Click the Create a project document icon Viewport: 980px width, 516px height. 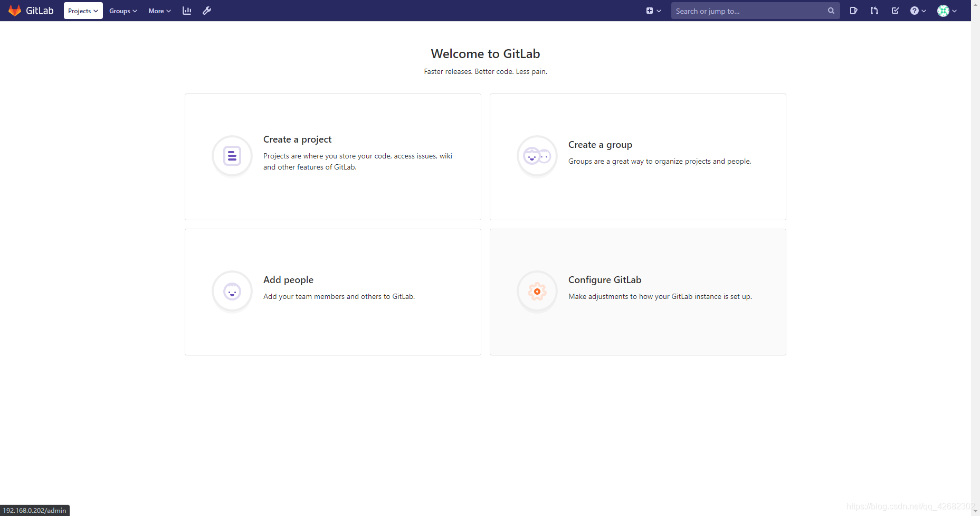pos(232,156)
